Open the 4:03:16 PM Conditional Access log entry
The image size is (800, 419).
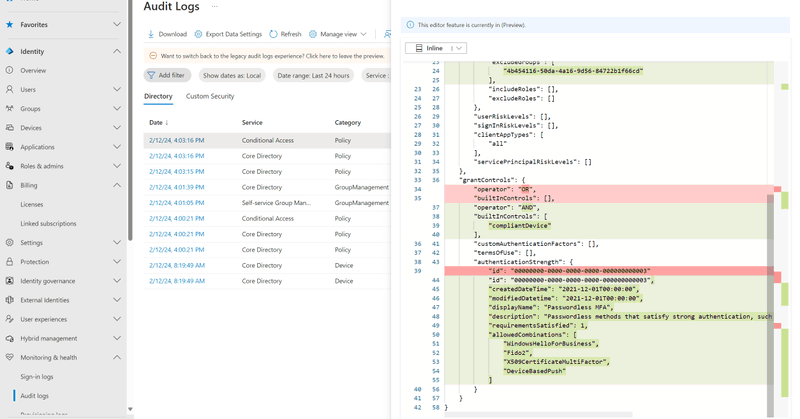tap(267, 140)
